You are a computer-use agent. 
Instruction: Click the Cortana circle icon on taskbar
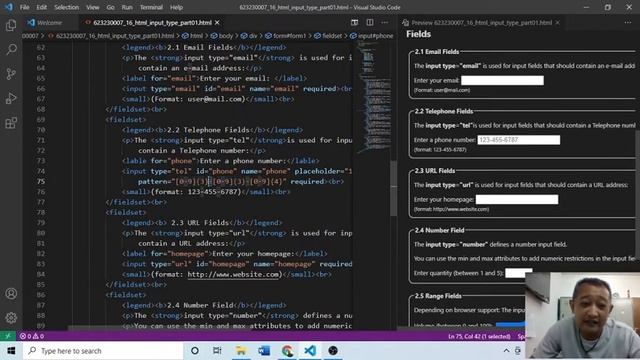point(195,351)
